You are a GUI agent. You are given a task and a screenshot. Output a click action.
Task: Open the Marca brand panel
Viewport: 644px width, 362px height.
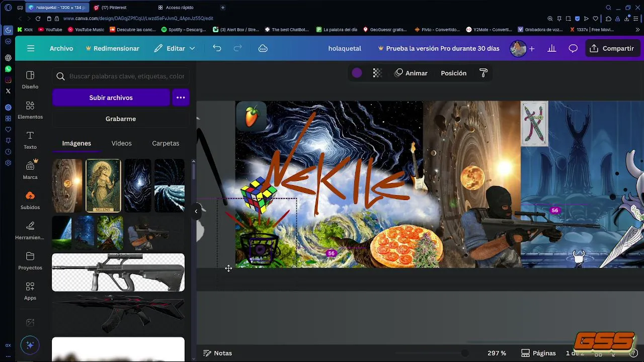(30, 170)
